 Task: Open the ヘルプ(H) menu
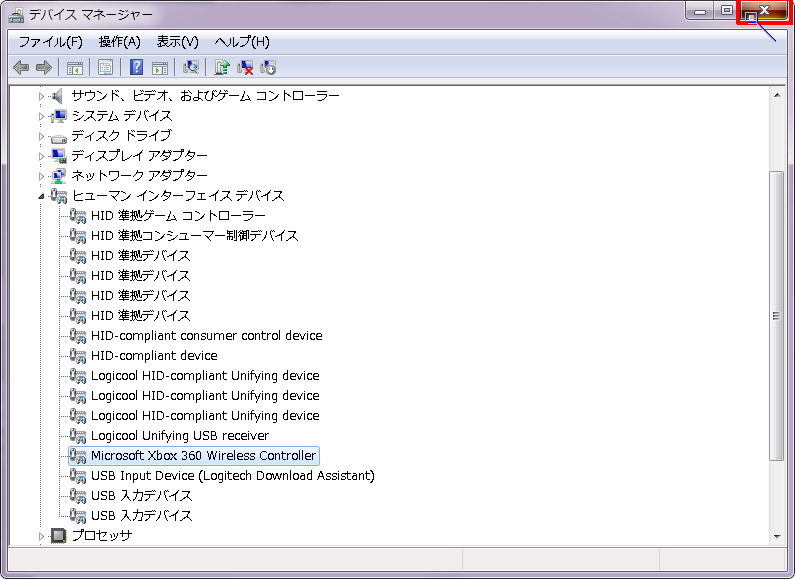pyautogui.click(x=242, y=42)
